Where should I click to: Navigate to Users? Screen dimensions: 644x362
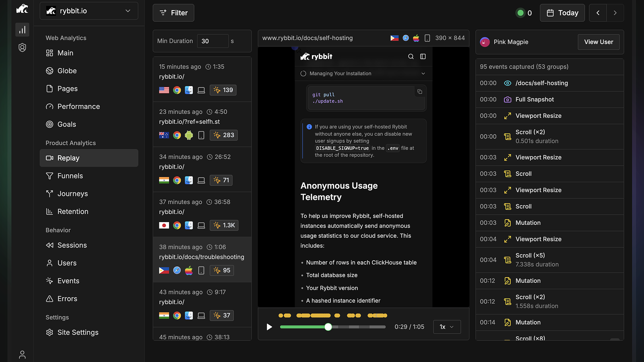[89, 263]
